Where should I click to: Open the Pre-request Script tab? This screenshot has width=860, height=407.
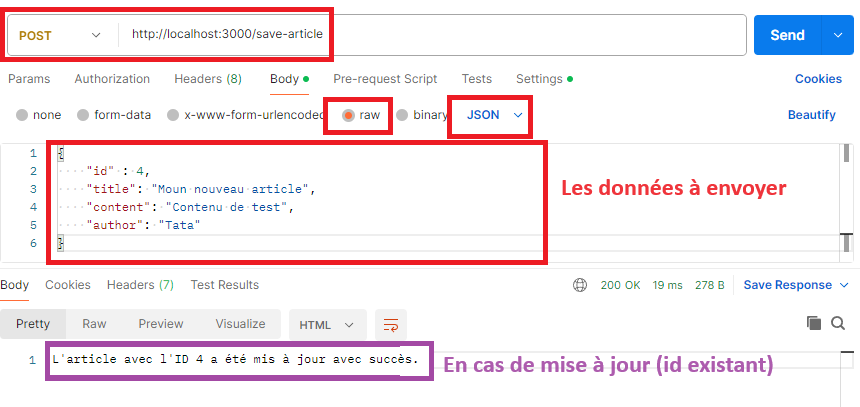pyautogui.click(x=385, y=79)
